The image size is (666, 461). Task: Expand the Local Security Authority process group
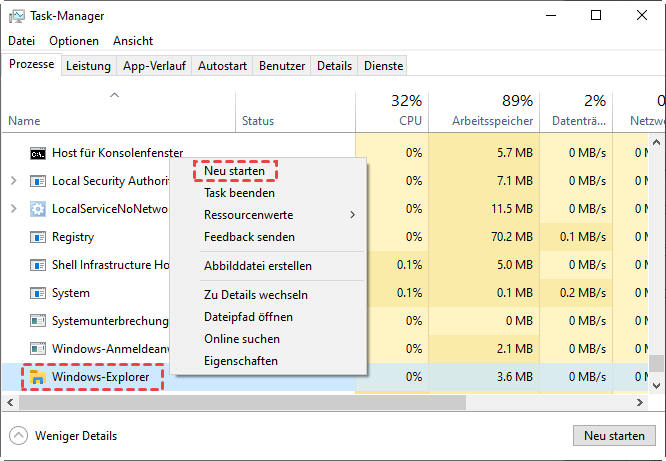[x=13, y=181]
